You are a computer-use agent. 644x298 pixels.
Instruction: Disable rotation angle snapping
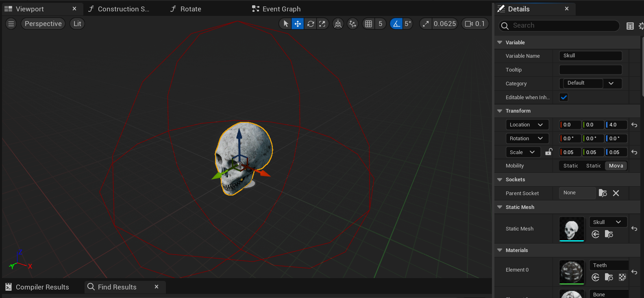[396, 24]
